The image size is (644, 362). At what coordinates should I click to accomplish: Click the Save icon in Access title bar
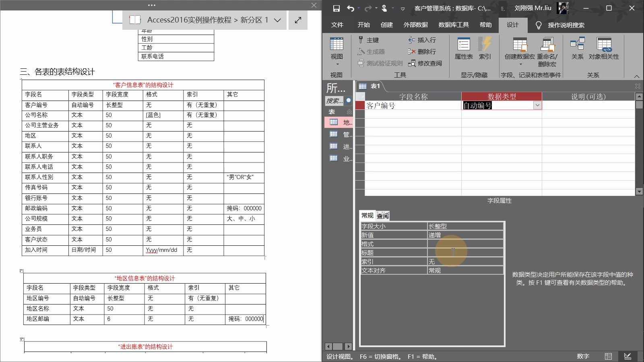coord(336,8)
